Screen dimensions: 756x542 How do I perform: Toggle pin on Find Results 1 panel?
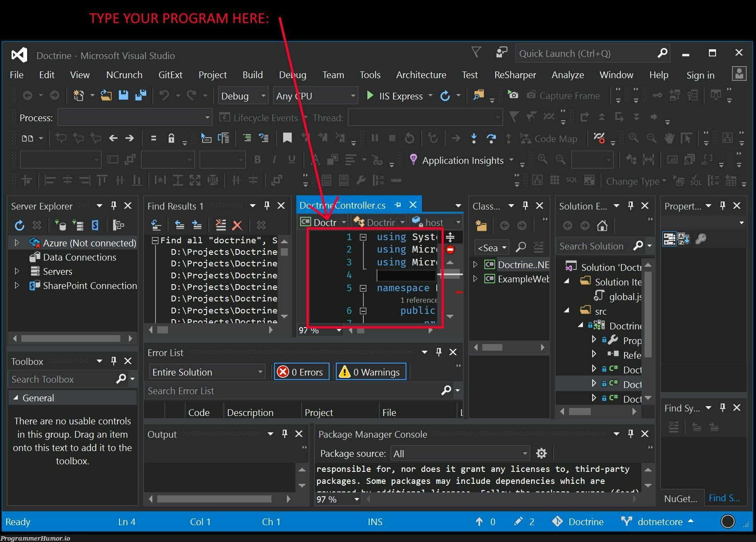pos(267,206)
